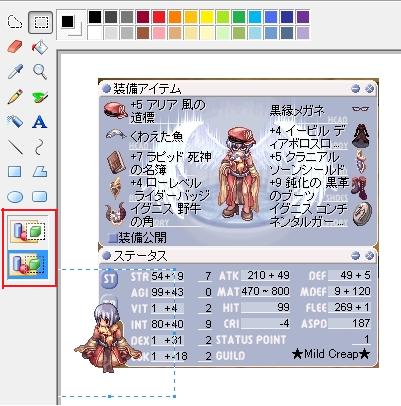Select the free-form selection tool
401x406 pixels.
pos(15,22)
